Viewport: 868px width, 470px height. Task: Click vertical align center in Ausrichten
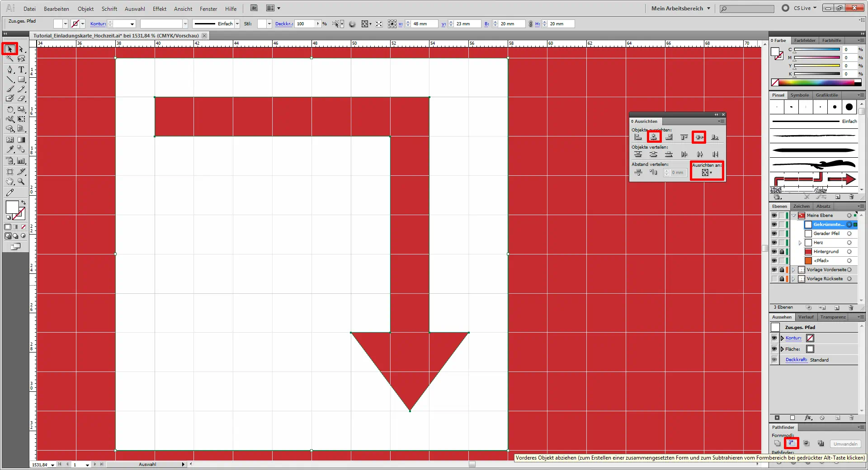[x=699, y=137]
